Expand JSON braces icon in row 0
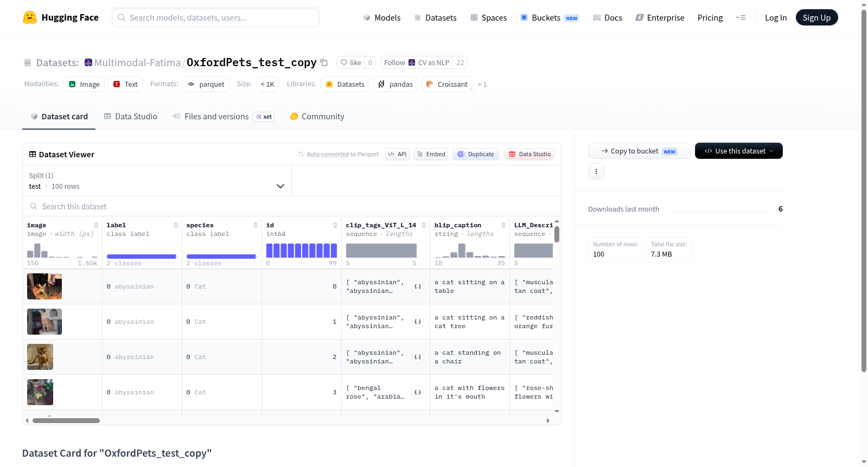This screenshot has height=467, width=868. click(x=418, y=286)
